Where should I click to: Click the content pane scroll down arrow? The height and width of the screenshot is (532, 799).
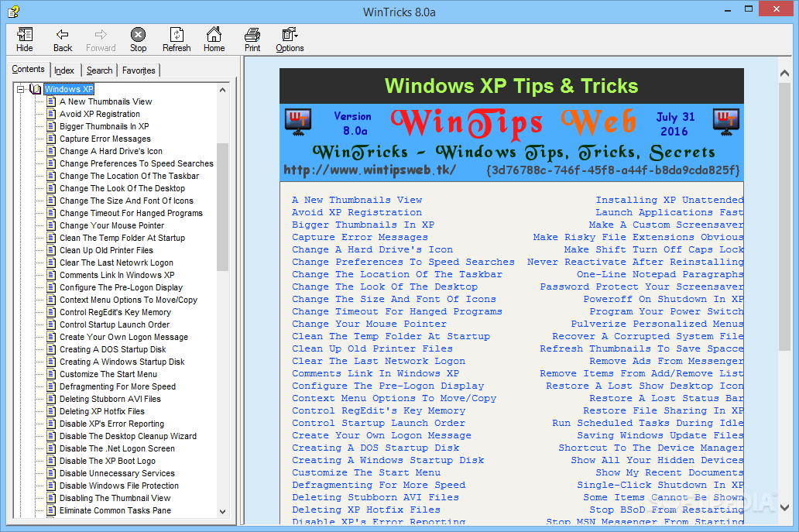(785, 507)
